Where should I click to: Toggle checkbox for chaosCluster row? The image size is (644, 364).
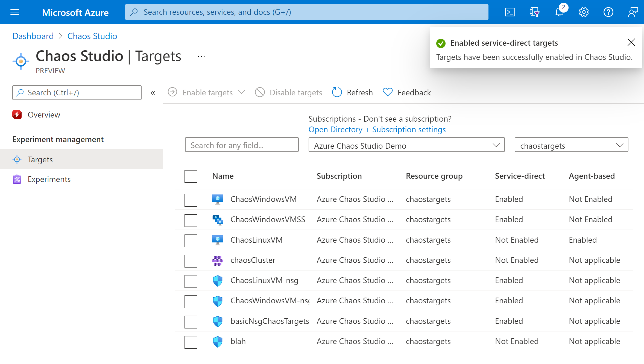(191, 260)
